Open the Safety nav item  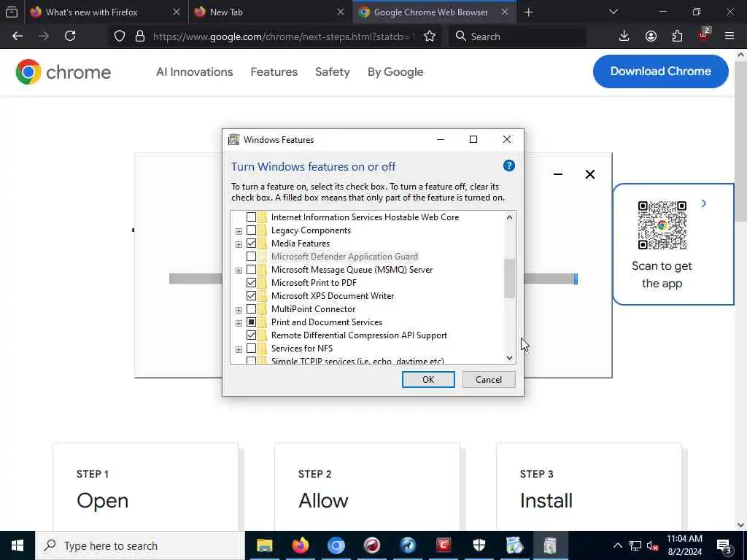[x=333, y=72]
